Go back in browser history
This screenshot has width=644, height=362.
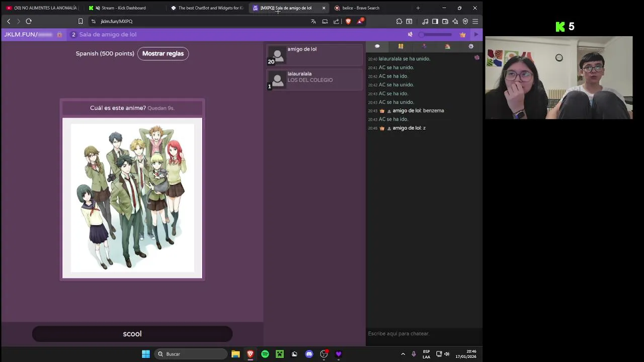coord(9,21)
